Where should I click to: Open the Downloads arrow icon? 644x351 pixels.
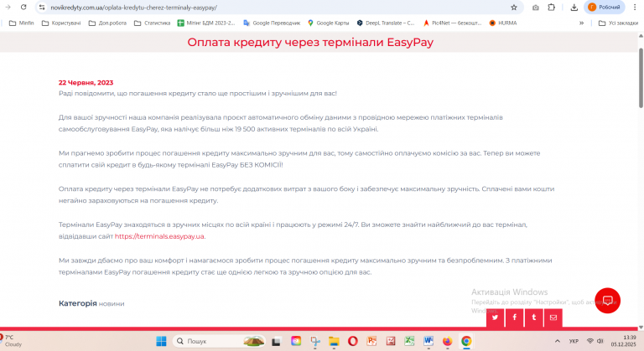[x=574, y=8]
